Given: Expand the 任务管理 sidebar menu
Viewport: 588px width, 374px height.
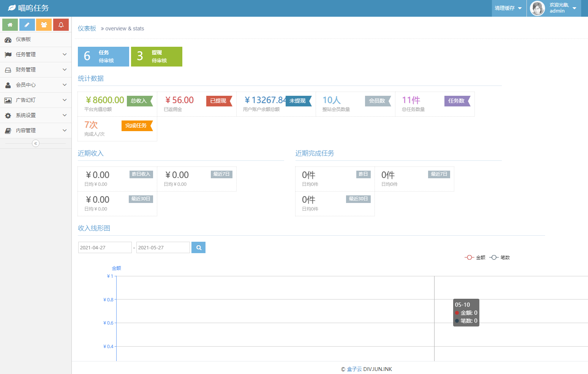Looking at the screenshot, I should [36, 54].
